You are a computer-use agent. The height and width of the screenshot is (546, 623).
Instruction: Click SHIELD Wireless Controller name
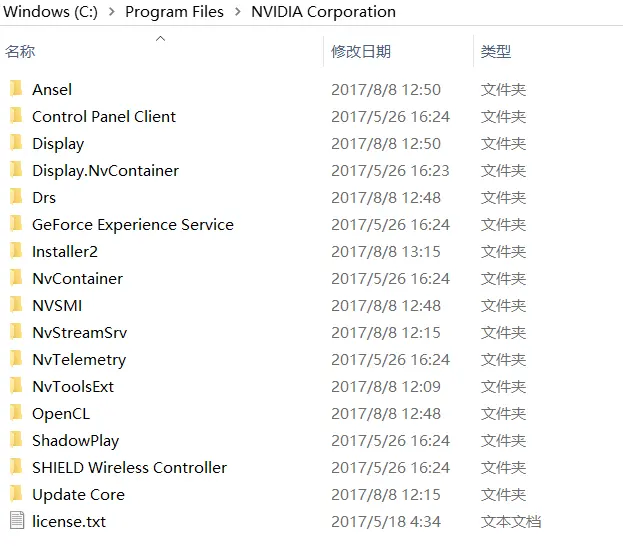pos(130,468)
